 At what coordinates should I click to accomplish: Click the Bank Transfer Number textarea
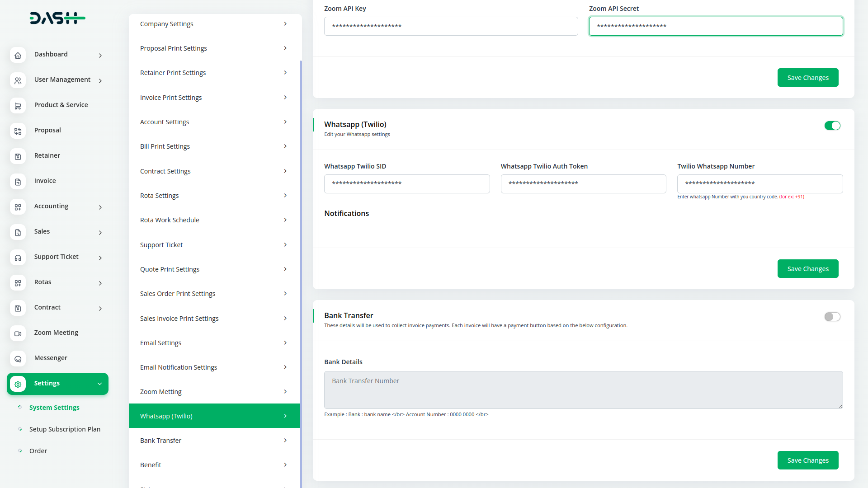coord(583,389)
